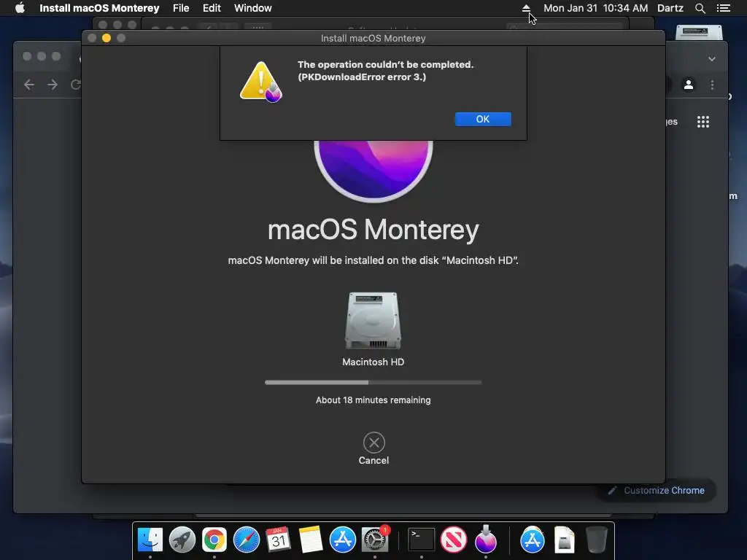The image size is (747, 560).
Task: Click the 'Macintosh HD' disk label
Action: 373,362
